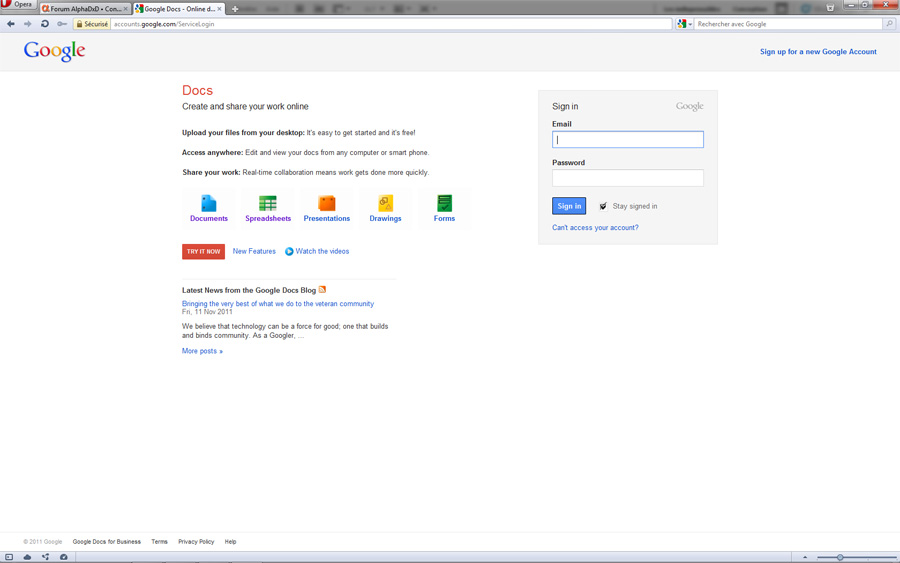Click the red Docs heading
The height and width of the screenshot is (563, 900).
coord(197,91)
